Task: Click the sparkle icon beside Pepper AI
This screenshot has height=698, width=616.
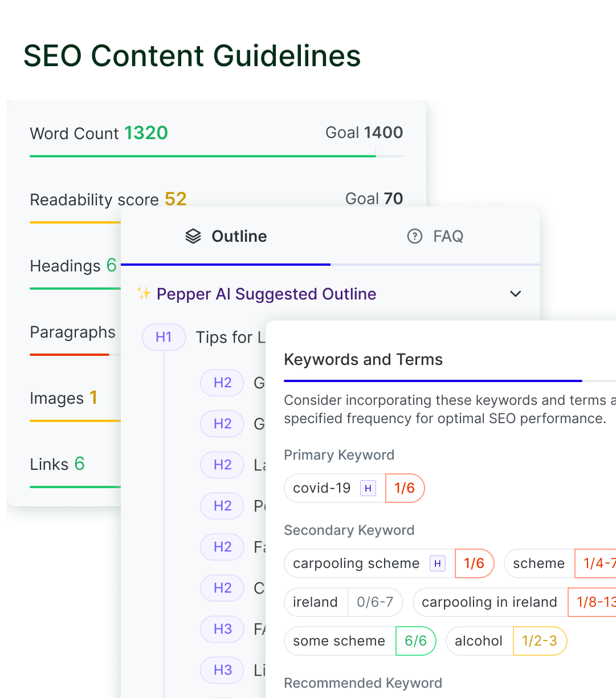Action: 144,294
